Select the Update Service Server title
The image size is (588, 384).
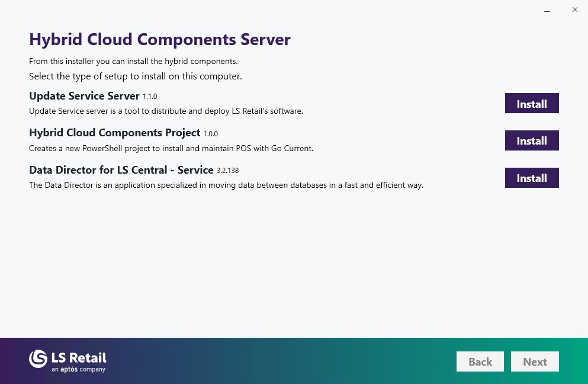[x=84, y=96]
